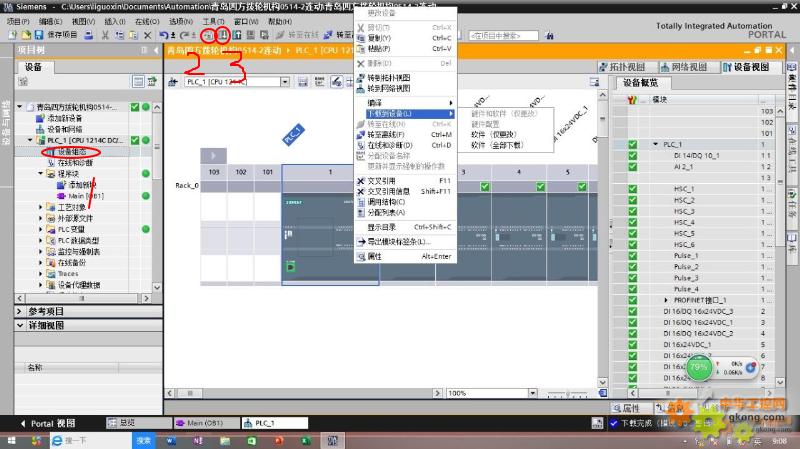This screenshot has height=449, width=800.
Task: Select 软件（仅更改）in the submenu
Action: (x=493, y=134)
